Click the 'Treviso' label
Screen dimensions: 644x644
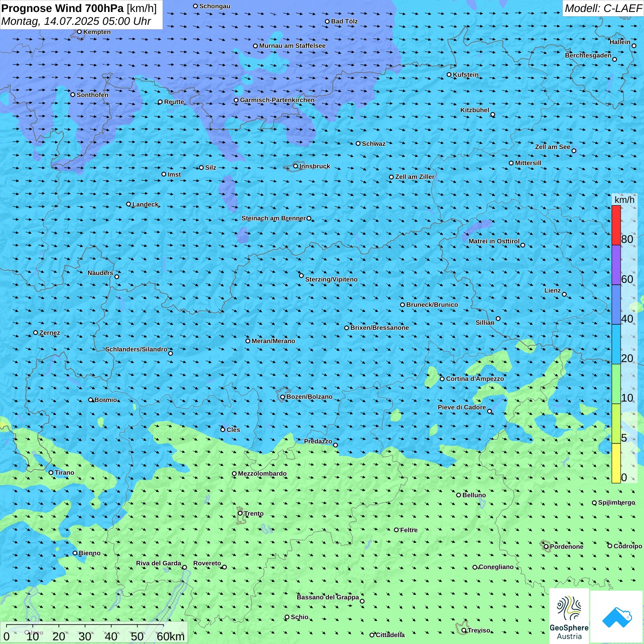(479, 630)
